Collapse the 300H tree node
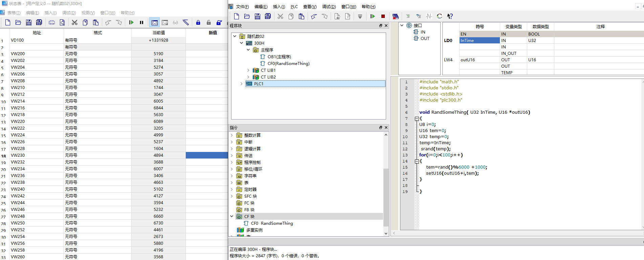644x260 pixels. [241, 43]
